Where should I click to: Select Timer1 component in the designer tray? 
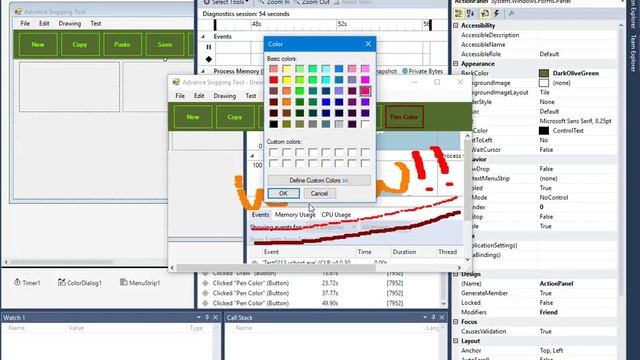coord(27,282)
